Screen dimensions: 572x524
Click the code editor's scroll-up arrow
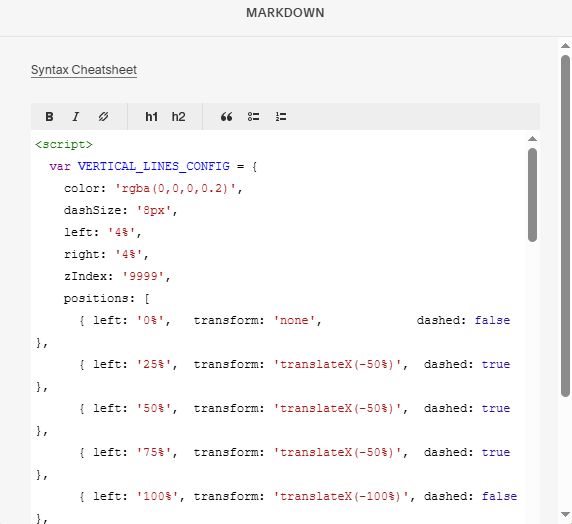tap(532, 139)
